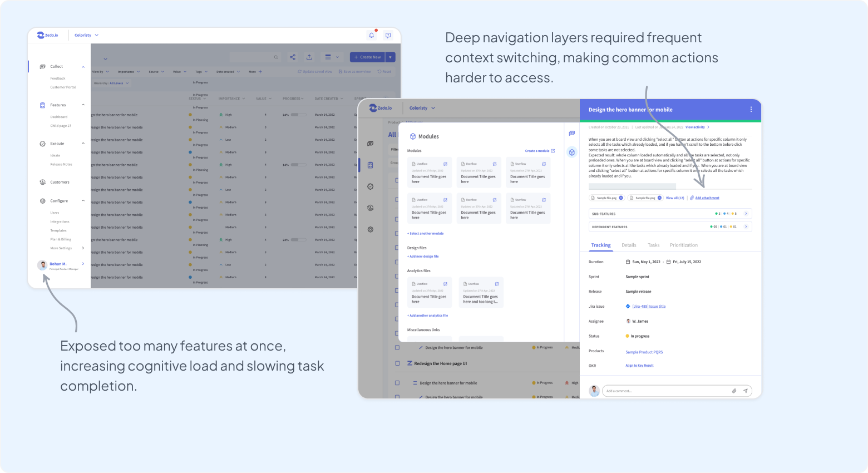Click Create a module link
The width and height of the screenshot is (868, 473).
click(x=540, y=151)
